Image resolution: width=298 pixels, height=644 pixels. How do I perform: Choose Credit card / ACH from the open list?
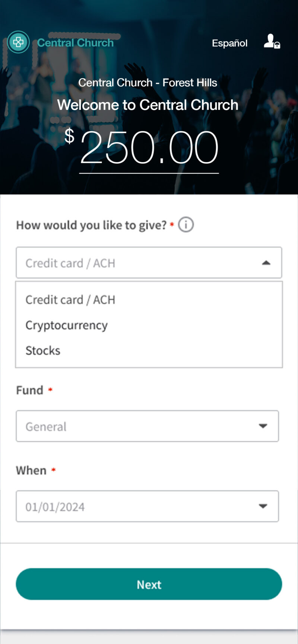click(70, 299)
